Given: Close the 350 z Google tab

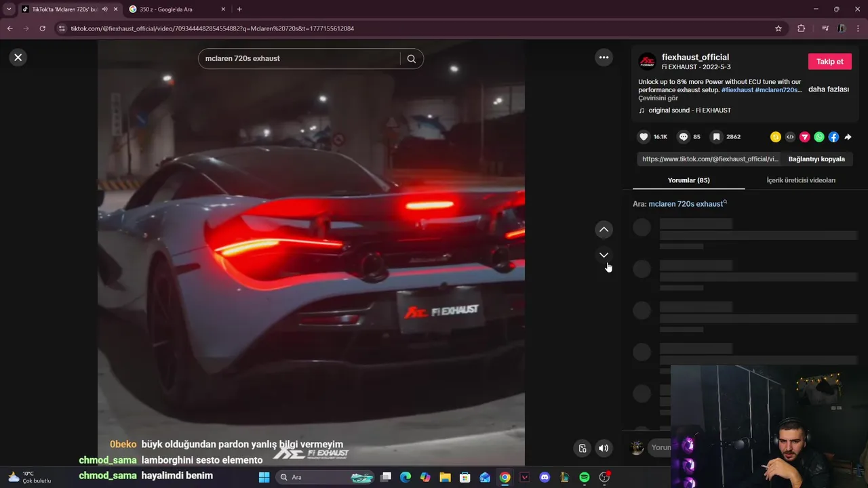Looking at the screenshot, I should pyautogui.click(x=223, y=9).
